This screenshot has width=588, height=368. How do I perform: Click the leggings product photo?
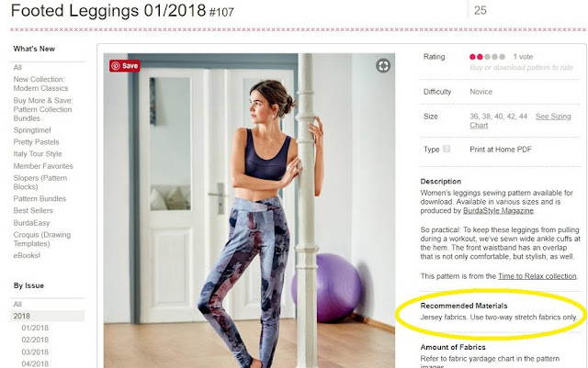(x=249, y=210)
